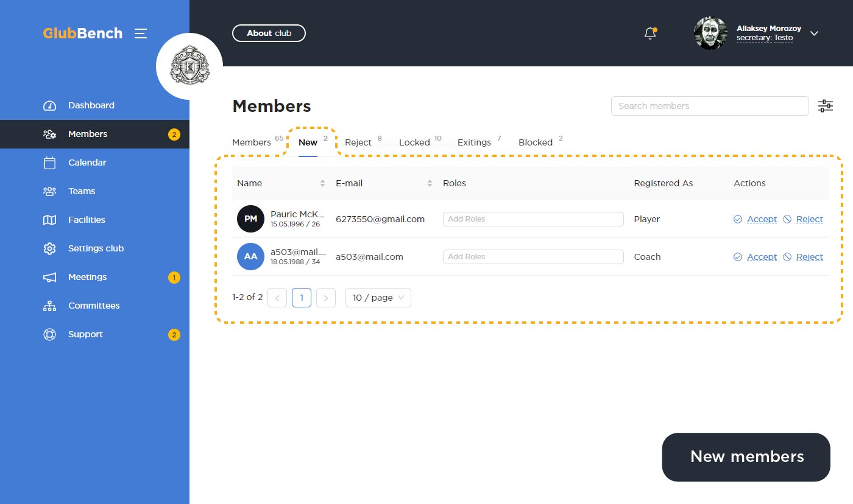Sort the table by Name column

click(322, 183)
